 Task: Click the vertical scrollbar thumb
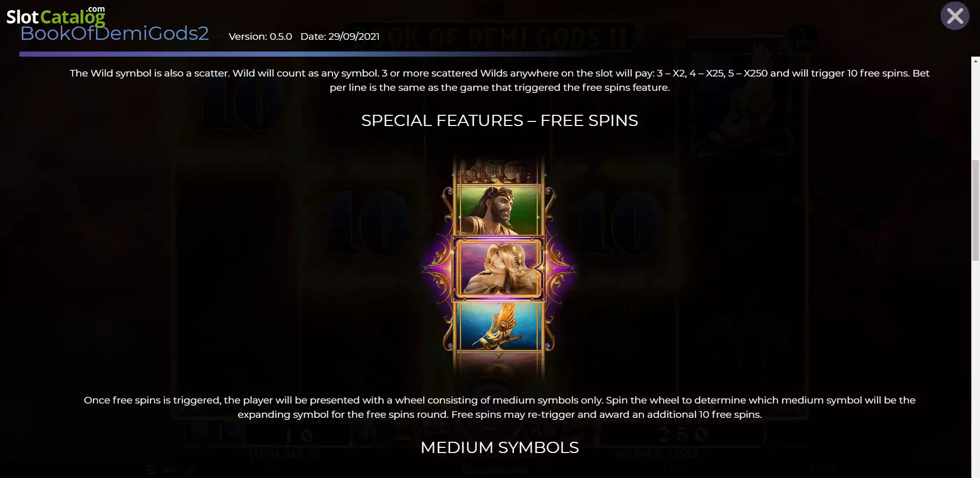[x=975, y=210]
